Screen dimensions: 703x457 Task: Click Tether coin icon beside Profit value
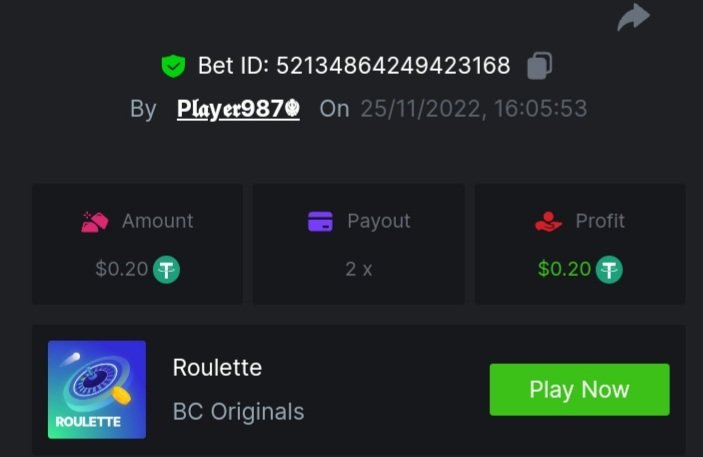coord(609,269)
